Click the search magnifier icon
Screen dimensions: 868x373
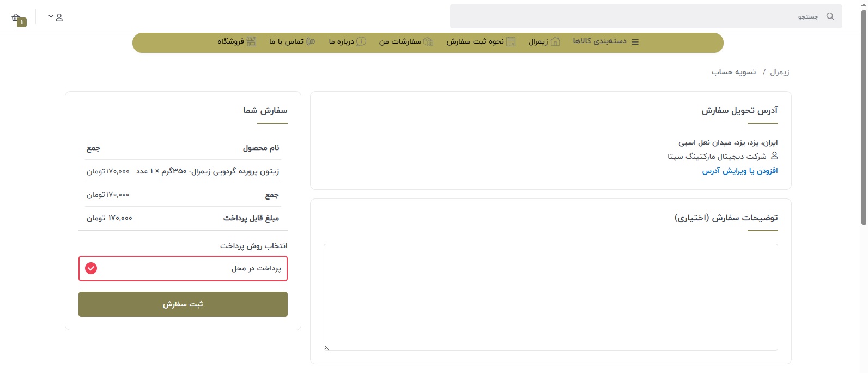pos(830,16)
